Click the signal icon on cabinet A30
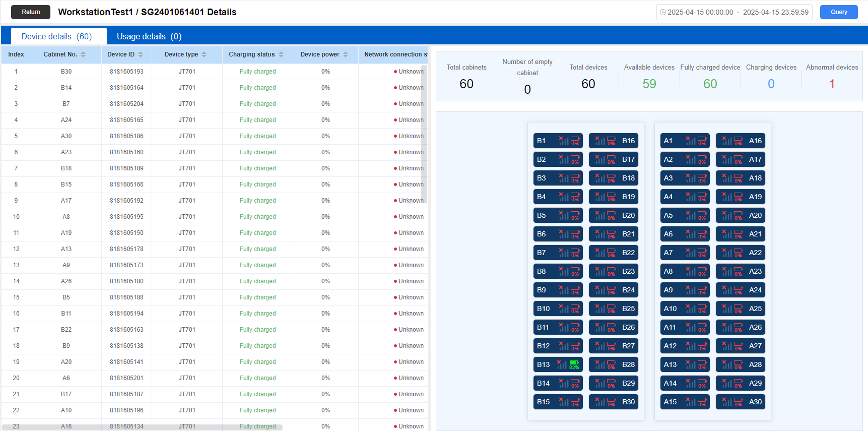 pyautogui.click(x=726, y=402)
